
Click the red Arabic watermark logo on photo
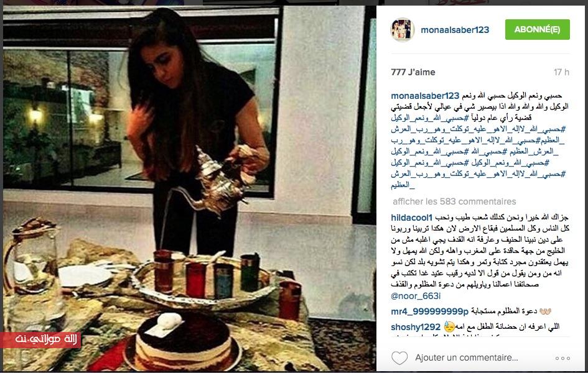(x=40, y=340)
